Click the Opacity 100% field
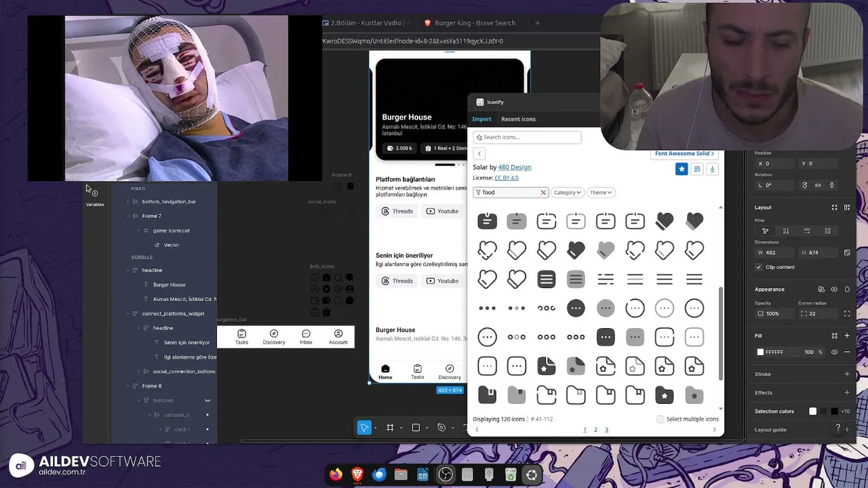Image resolution: width=868 pixels, height=488 pixels. (x=773, y=314)
